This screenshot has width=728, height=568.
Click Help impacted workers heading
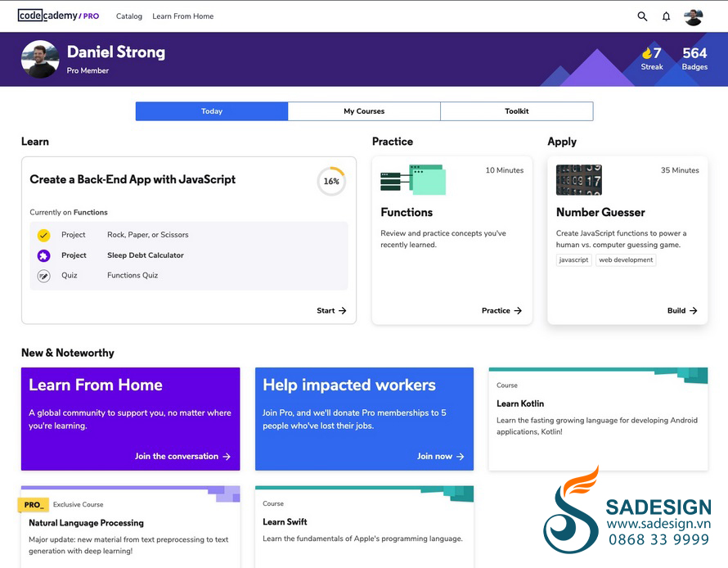(x=349, y=385)
